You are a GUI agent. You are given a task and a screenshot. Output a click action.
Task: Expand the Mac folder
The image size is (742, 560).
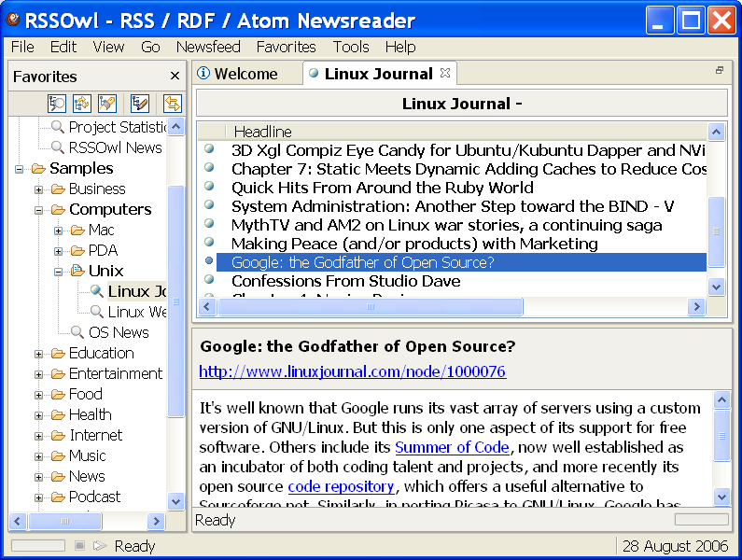[x=58, y=231]
